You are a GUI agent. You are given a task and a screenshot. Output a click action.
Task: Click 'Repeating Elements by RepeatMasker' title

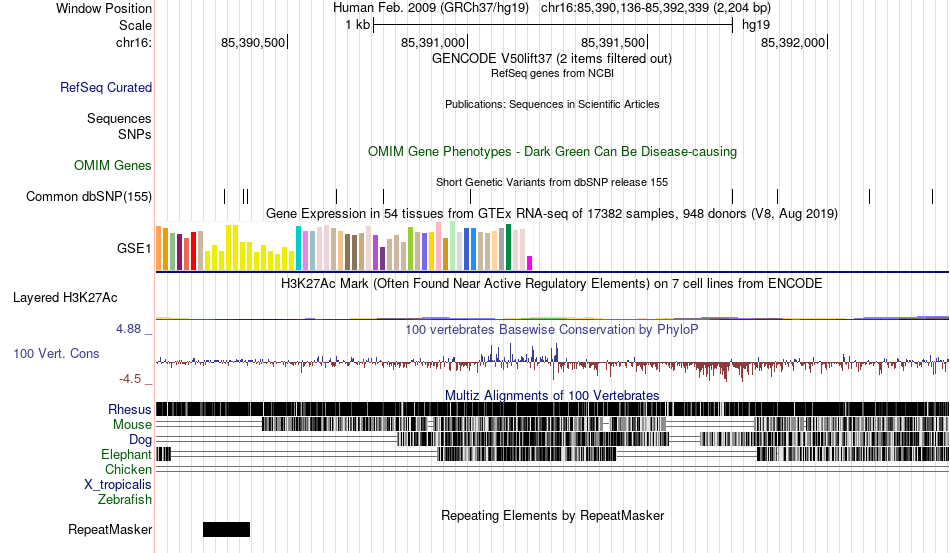[x=552, y=515]
